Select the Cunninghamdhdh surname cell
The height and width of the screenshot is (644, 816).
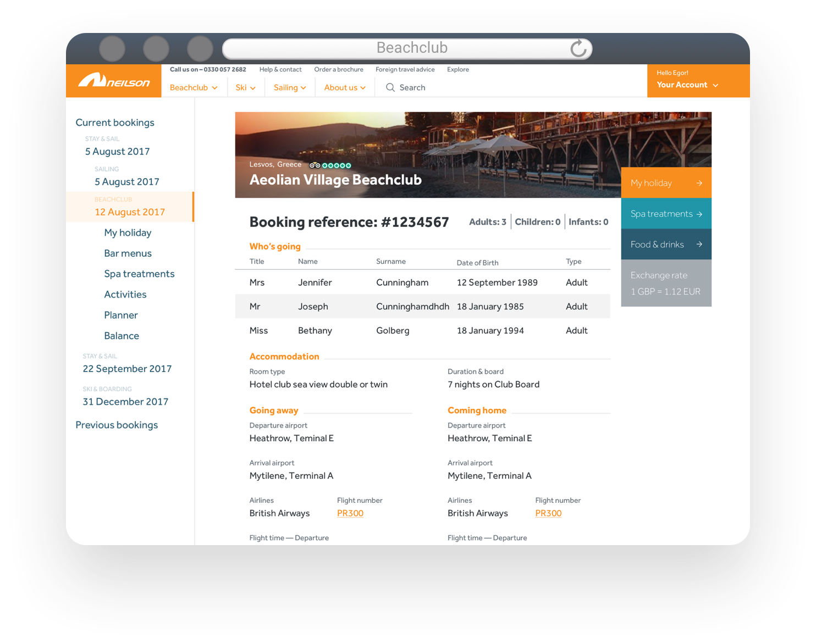click(412, 307)
